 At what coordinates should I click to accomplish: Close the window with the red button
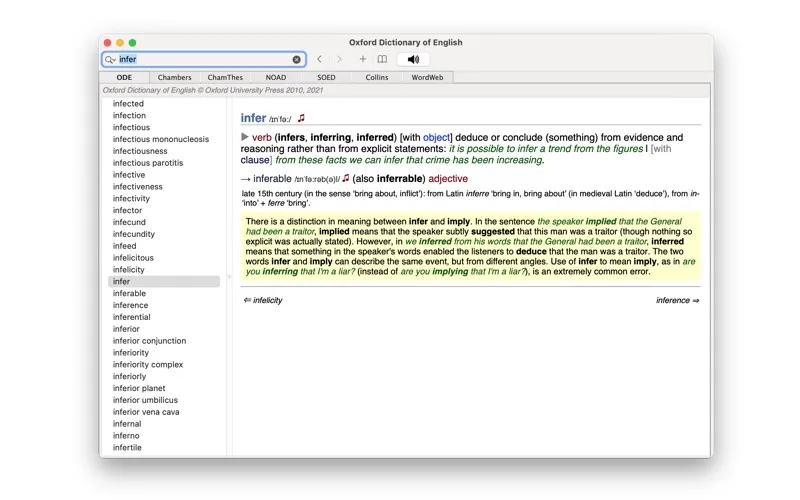(x=108, y=43)
